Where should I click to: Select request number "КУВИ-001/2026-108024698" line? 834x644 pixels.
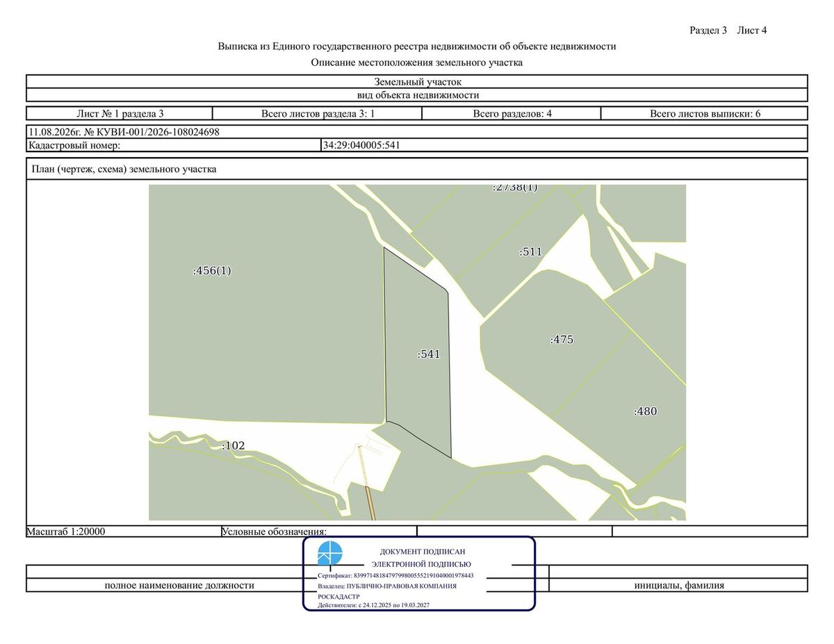417,131
